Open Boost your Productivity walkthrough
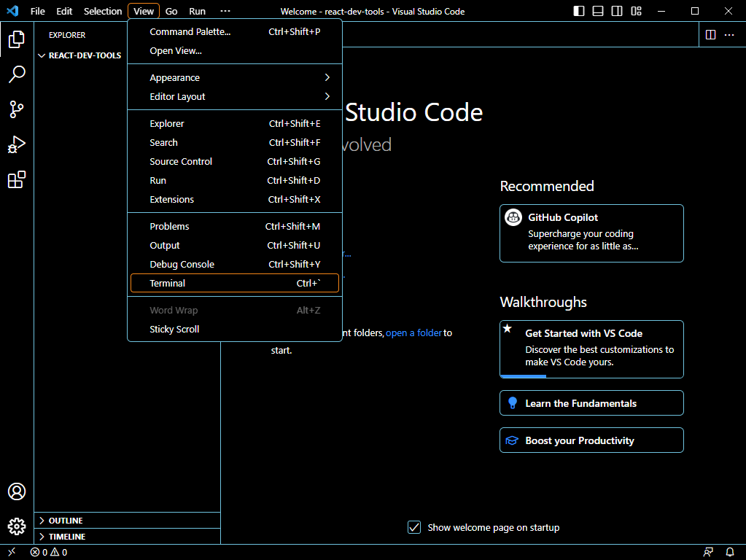Image resolution: width=746 pixels, height=560 pixels. (591, 440)
